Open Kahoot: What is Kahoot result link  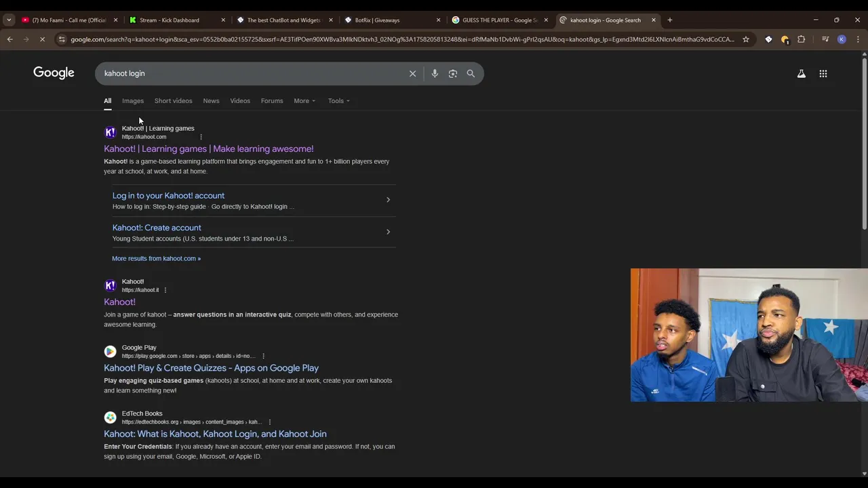click(x=215, y=434)
